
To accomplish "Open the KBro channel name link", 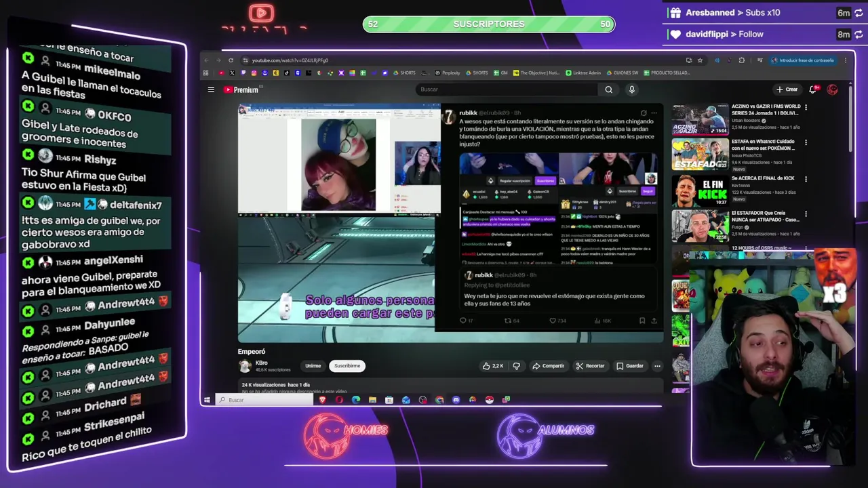I will (x=261, y=363).
